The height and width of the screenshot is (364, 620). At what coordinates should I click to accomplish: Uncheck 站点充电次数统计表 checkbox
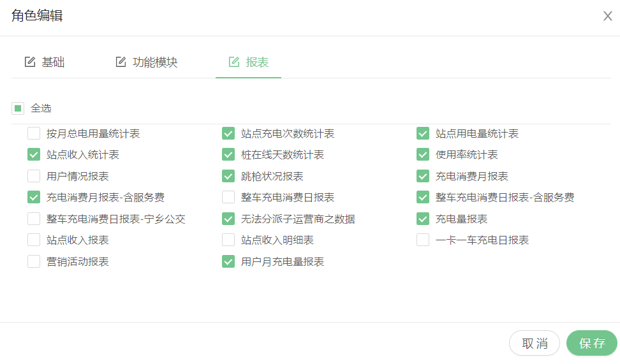[x=228, y=134]
